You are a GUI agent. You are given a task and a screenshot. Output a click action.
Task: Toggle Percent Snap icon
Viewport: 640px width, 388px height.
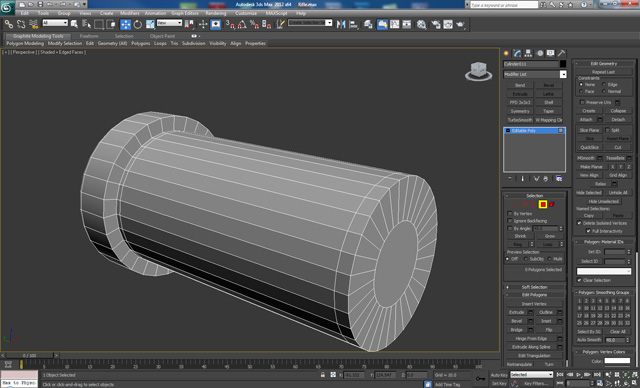click(x=254, y=24)
